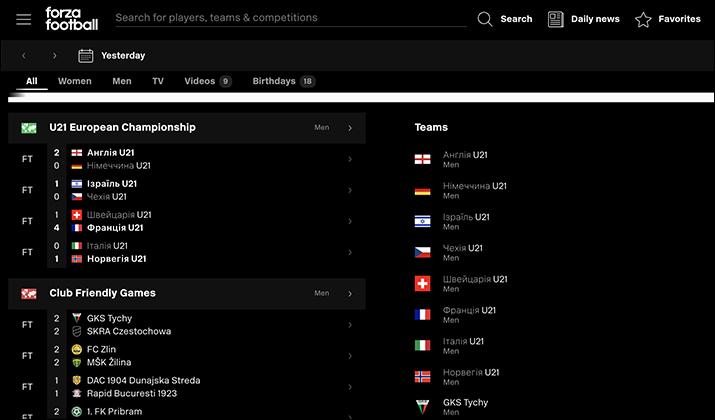Click Israel flag in Ізраїль U21 match row
Viewport: 715px width, 420px height.
point(77,184)
